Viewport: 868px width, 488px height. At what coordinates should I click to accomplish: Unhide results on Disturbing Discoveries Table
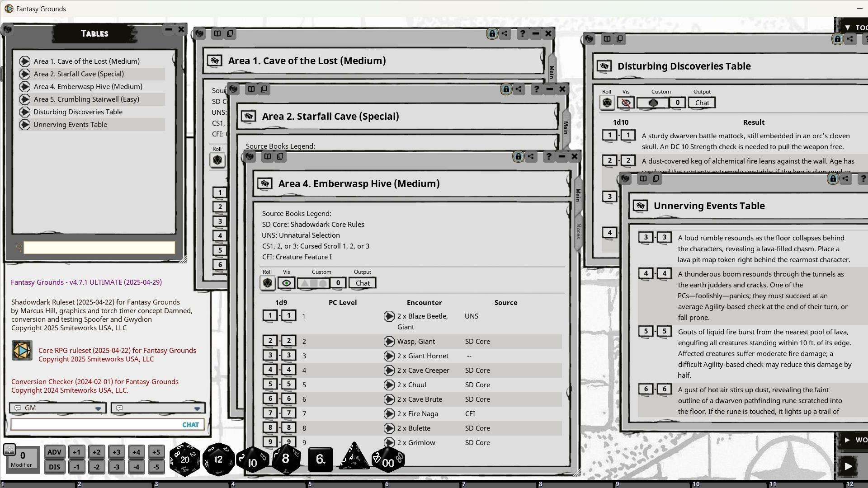tap(625, 103)
